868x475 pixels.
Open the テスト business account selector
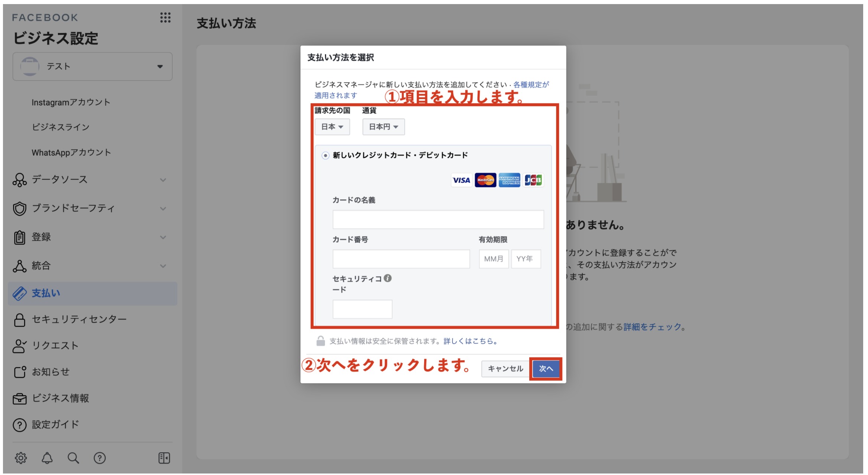[x=92, y=66]
